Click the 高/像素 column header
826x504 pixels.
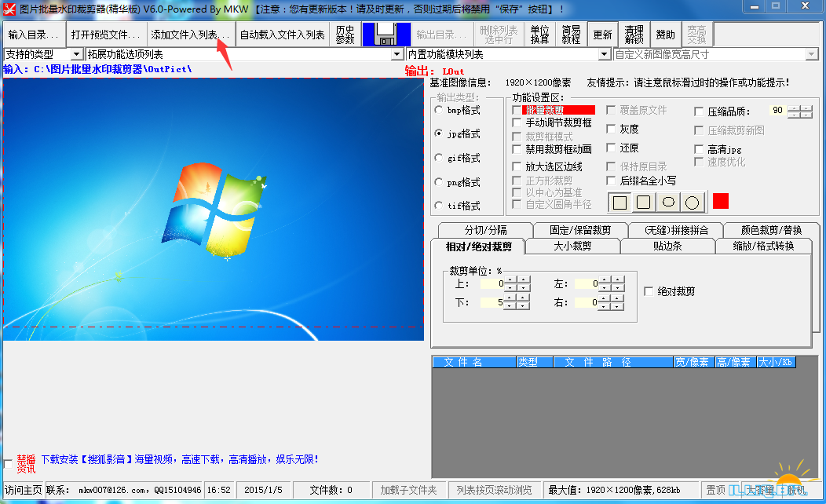pyautogui.click(x=736, y=362)
